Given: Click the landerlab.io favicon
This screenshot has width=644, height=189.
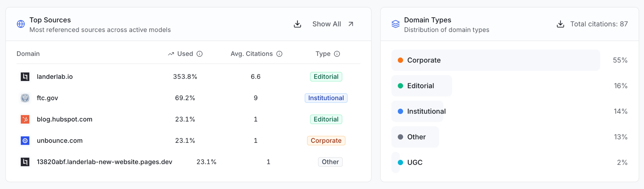Looking at the screenshot, I should coord(25,77).
